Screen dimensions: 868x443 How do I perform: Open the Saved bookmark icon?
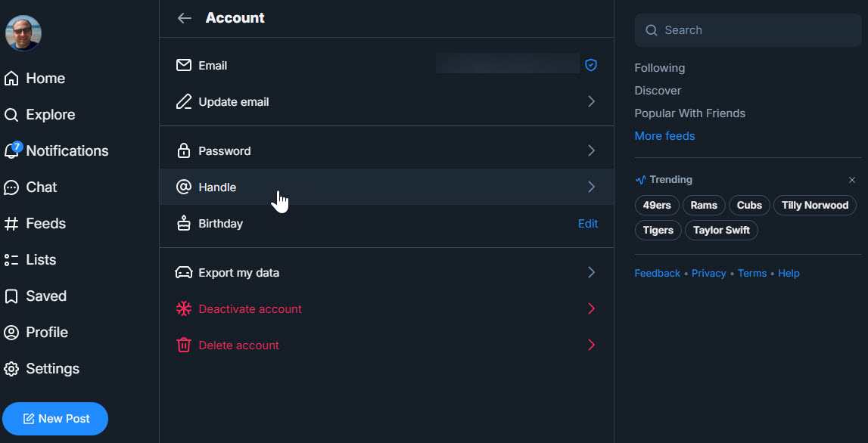tap(11, 296)
